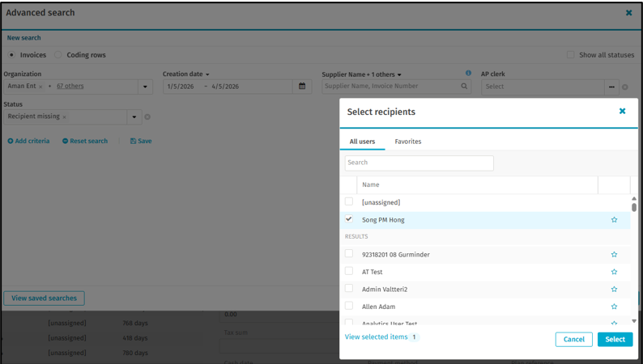The height and width of the screenshot is (364, 643).
Task: Uncheck the Song PM Hong checkbox
Action: 349,219
